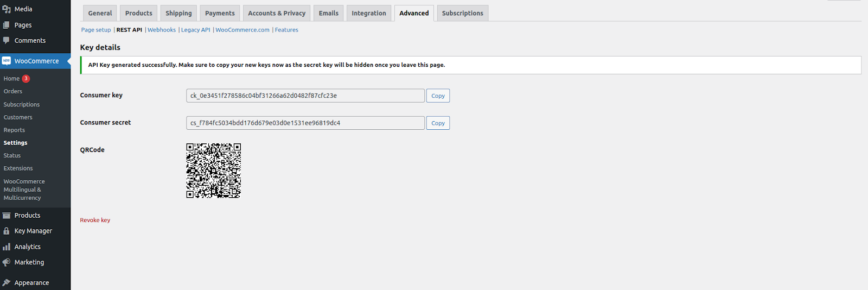Open the Features sub-section

pyautogui.click(x=286, y=30)
